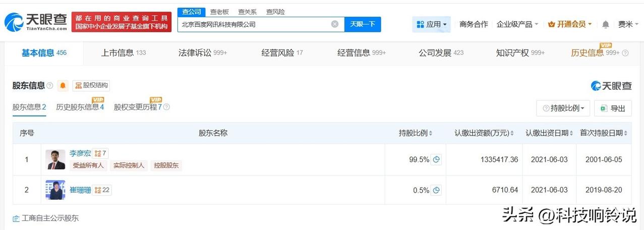Expand the 企业级产品 dropdown
The width and height of the screenshot is (644, 230).
pos(517,24)
